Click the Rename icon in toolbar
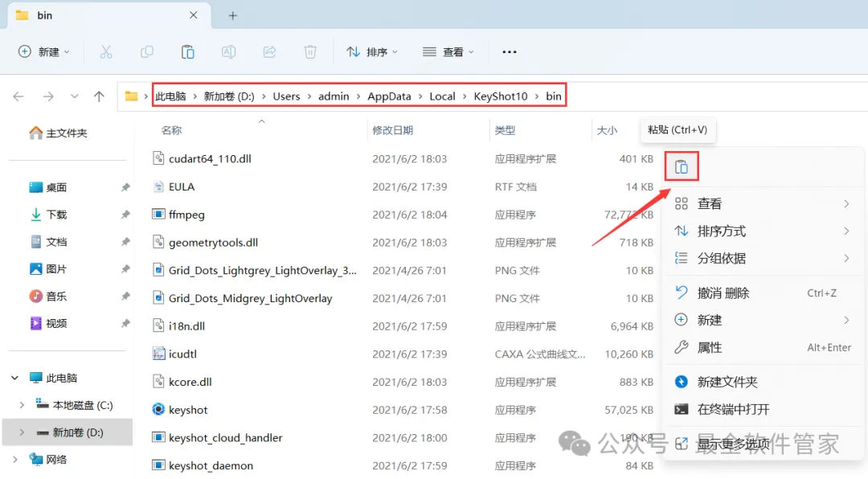This screenshot has height=479, width=868. pos(228,52)
